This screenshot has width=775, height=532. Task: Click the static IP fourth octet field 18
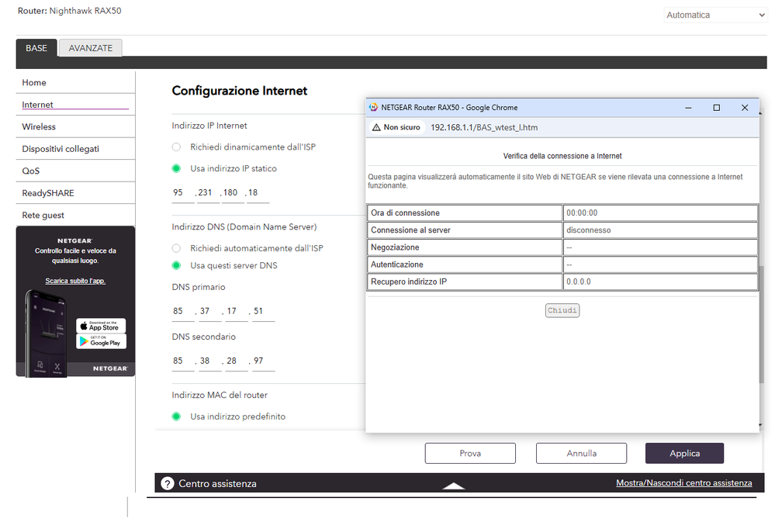[258, 192]
